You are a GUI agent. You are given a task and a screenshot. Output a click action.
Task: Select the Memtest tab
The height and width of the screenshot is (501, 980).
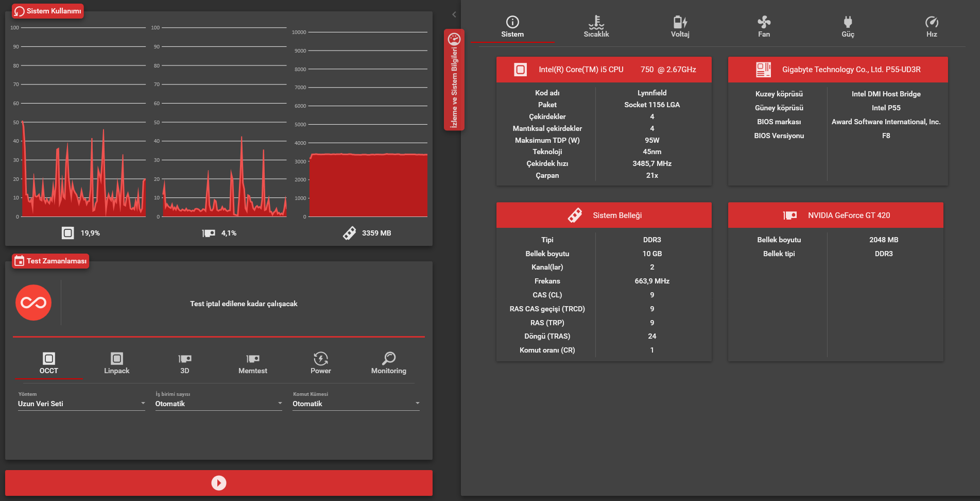point(253,363)
